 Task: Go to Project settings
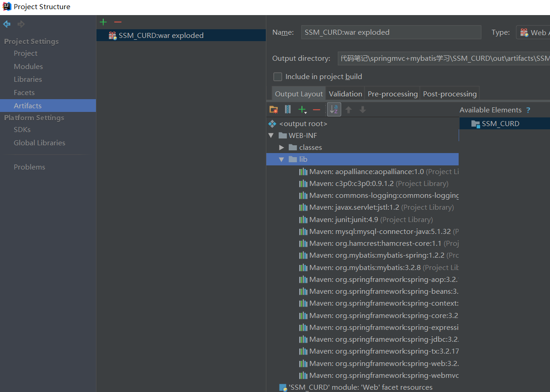click(26, 53)
